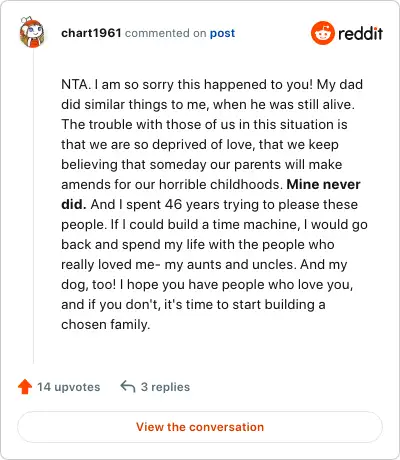Click the Reddit Snoo logo icon

coord(323,33)
